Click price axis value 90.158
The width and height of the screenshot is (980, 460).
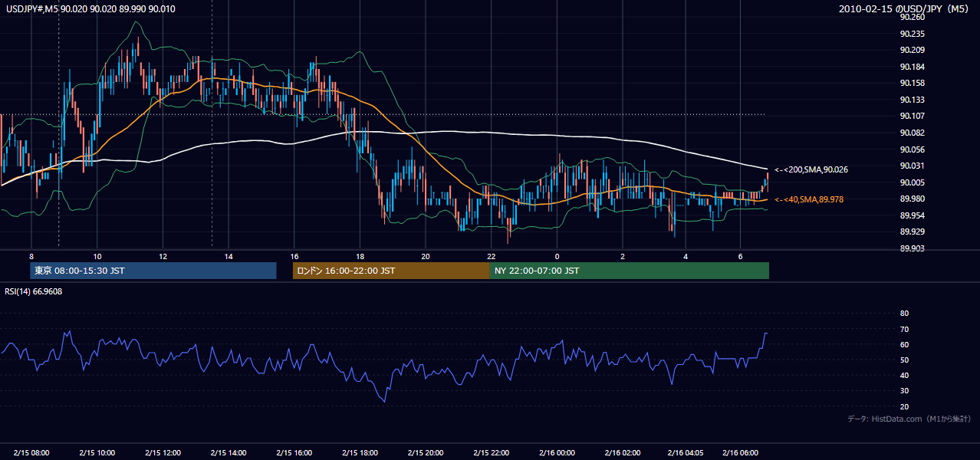(912, 83)
